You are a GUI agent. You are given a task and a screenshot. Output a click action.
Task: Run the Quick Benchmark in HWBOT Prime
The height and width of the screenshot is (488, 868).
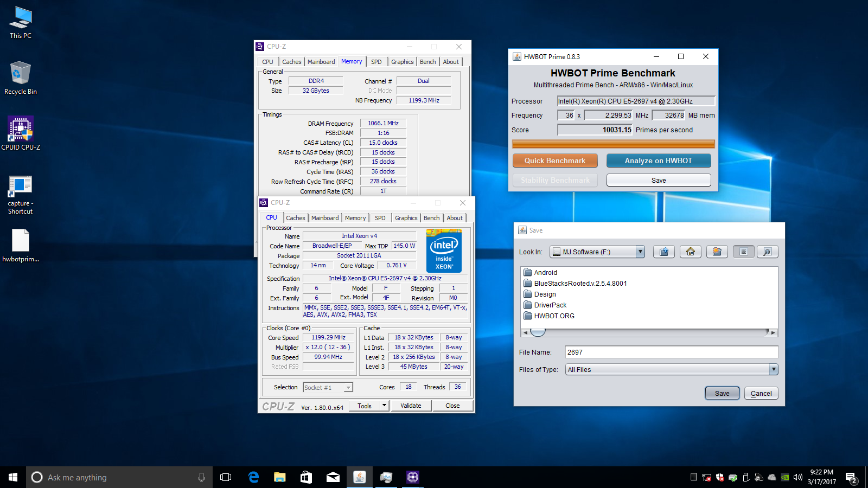coord(555,160)
